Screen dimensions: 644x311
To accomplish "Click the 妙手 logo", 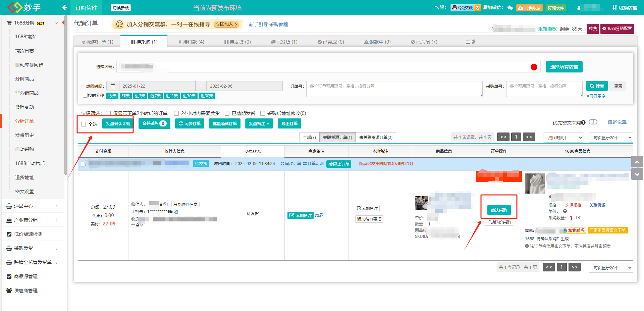I will tap(24, 7).
